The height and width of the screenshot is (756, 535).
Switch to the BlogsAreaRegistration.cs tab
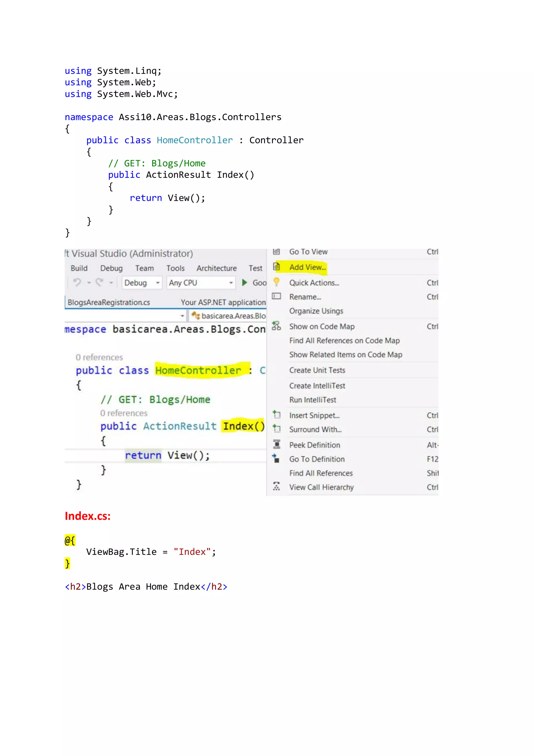coord(109,302)
